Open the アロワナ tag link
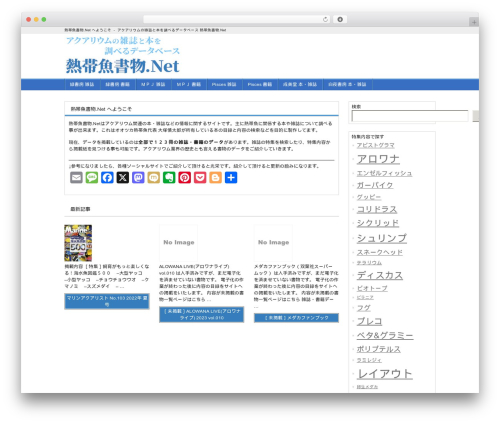Screen dimensions: 500x423 378,159
